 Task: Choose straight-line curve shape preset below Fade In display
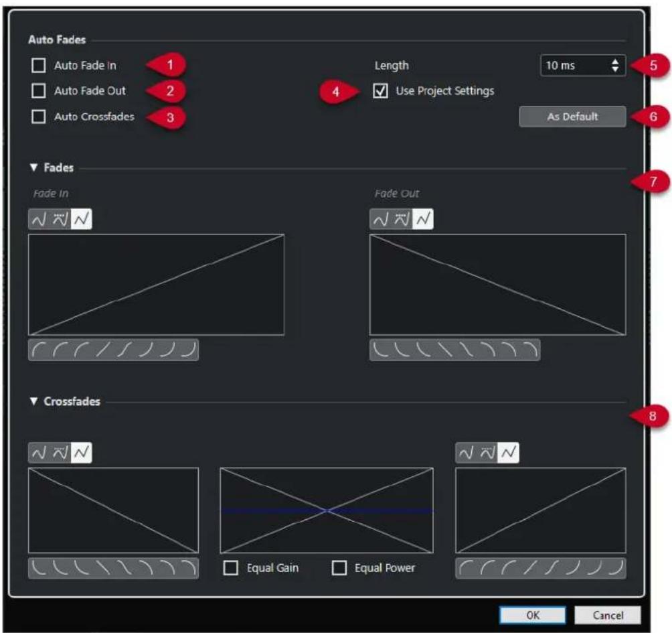tap(103, 350)
